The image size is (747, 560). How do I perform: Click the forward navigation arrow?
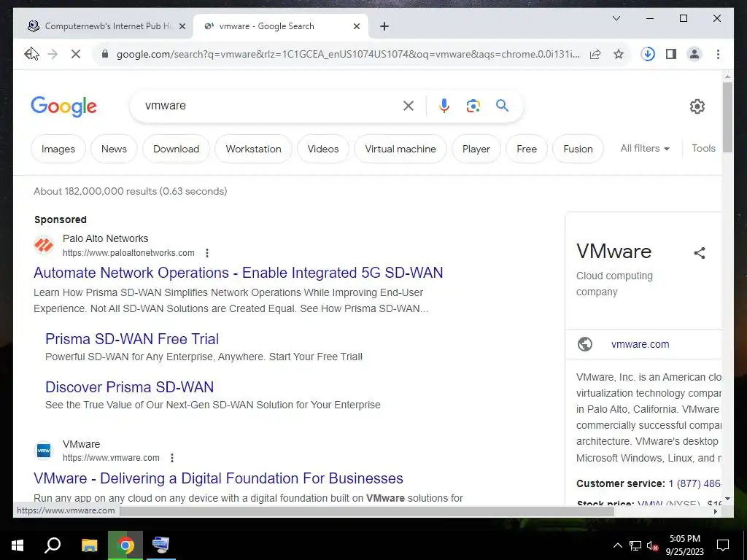click(x=53, y=54)
